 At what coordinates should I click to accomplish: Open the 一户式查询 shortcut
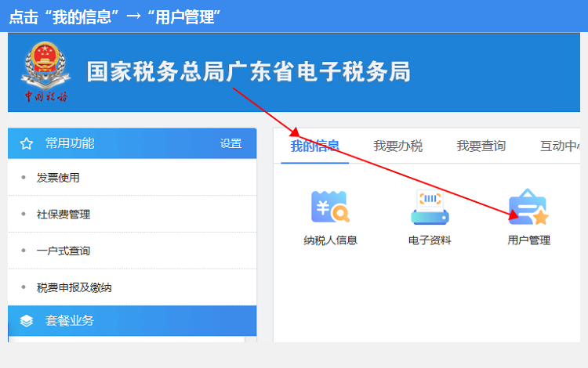coord(132,251)
